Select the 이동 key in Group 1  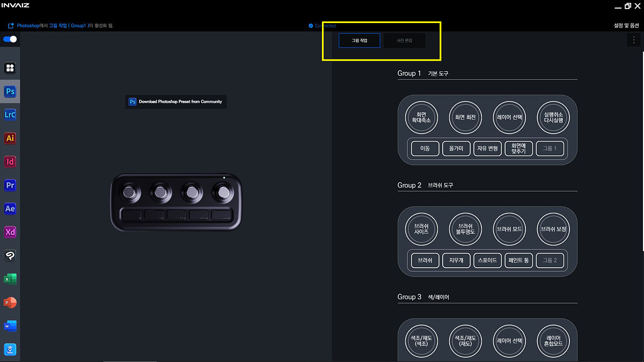click(x=425, y=149)
